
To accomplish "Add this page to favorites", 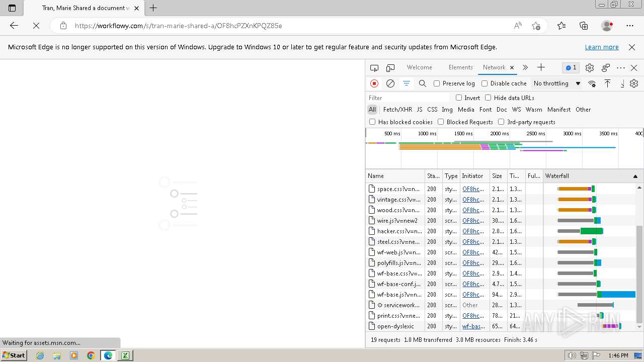I will (536, 26).
